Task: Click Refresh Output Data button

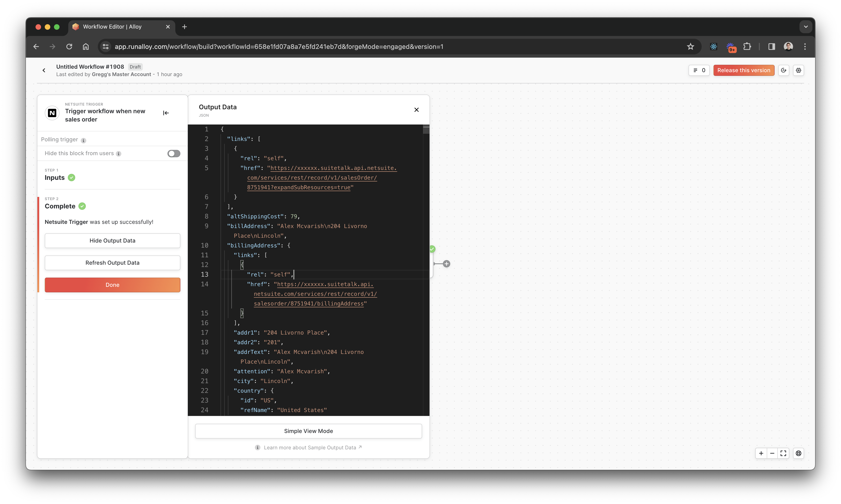Action: (x=113, y=263)
